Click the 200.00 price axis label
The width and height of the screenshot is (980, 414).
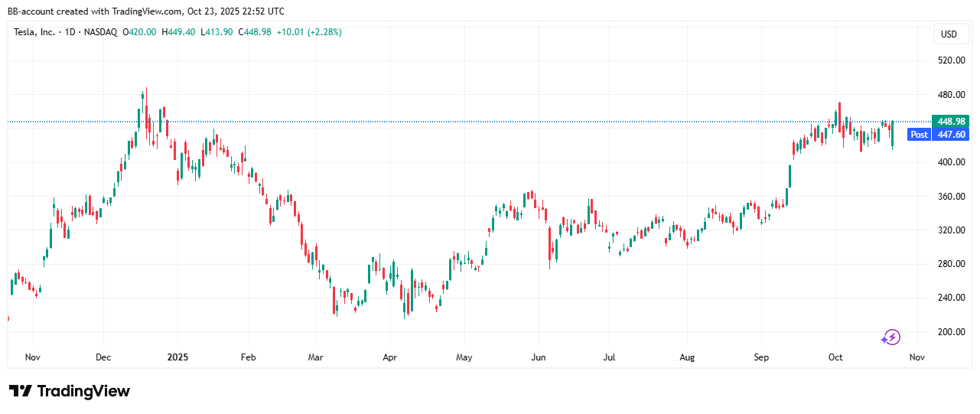pyautogui.click(x=952, y=331)
